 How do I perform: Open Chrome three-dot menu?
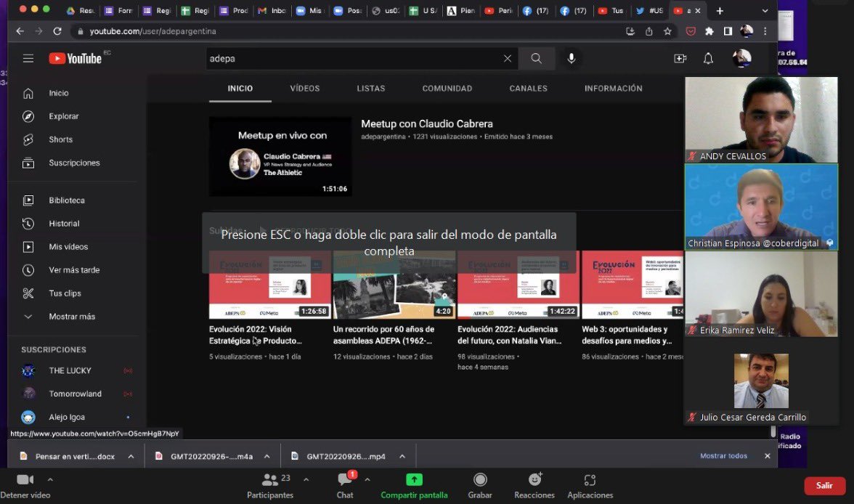point(765,31)
